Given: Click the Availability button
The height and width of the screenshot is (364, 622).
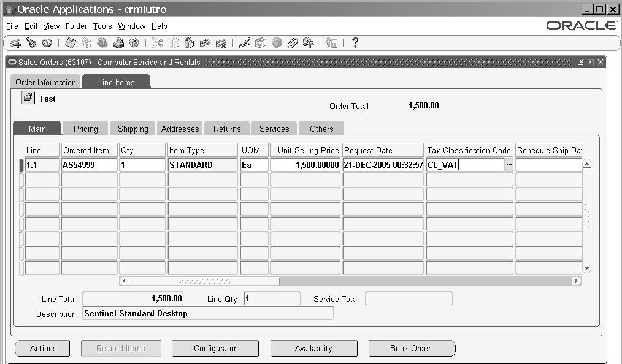Looking at the screenshot, I should click(x=313, y=348).
